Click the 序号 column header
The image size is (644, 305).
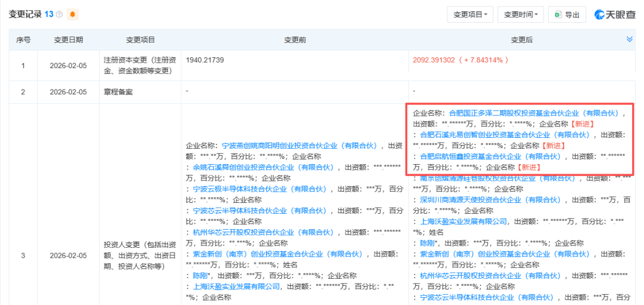click(x=23, y=40)
